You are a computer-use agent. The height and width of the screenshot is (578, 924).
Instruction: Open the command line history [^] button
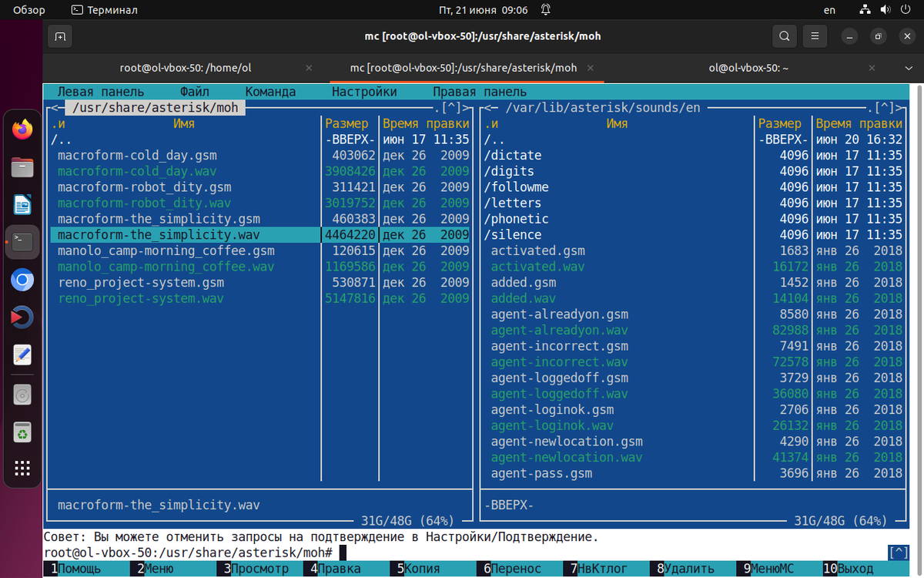coord(898,552)
